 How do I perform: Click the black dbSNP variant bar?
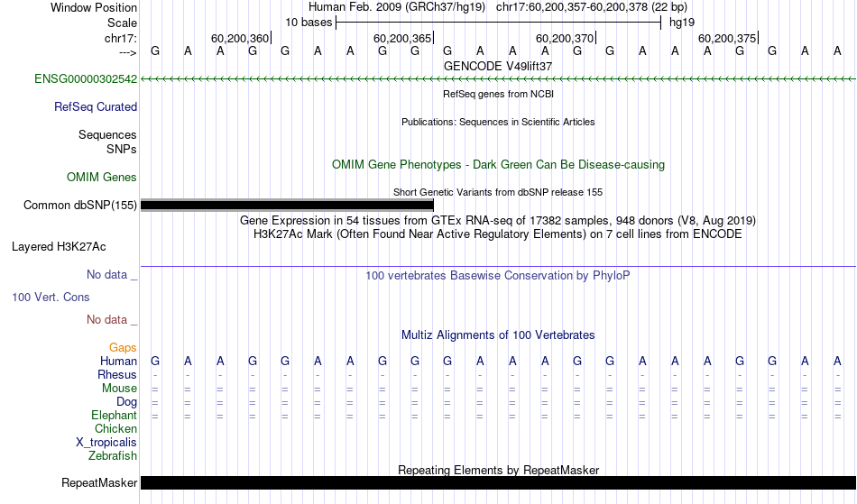click(x=287, y=206)
